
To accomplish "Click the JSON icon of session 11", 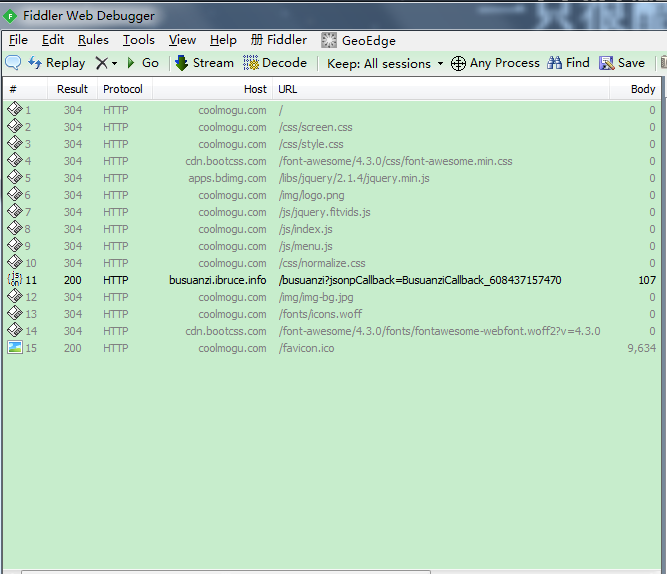I will pyautogui.click(x=14, y=279).
